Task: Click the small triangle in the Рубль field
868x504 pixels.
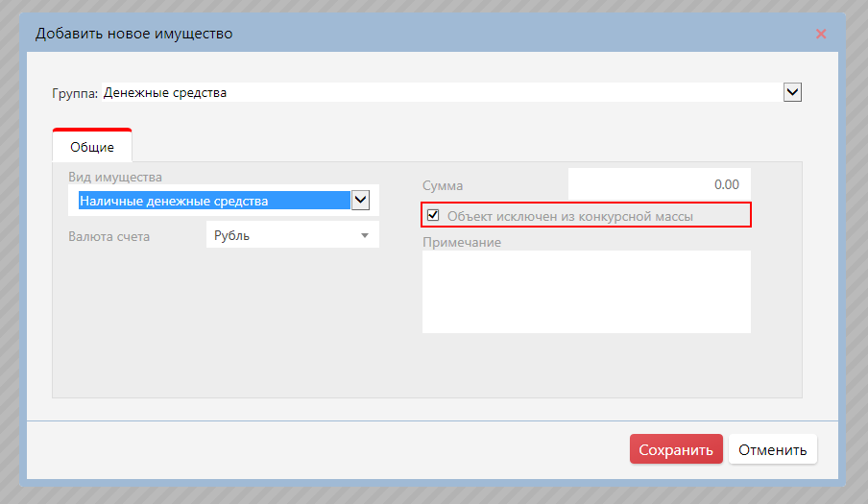Action: point(365,235)
